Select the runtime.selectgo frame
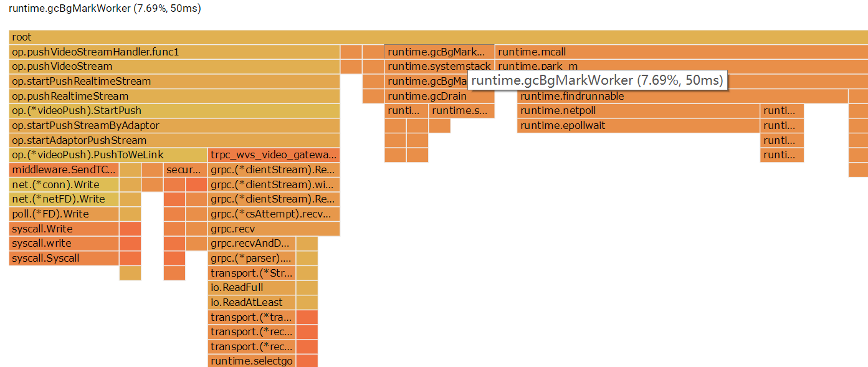Viewport: 868px width, 367px height. (252, 361)
